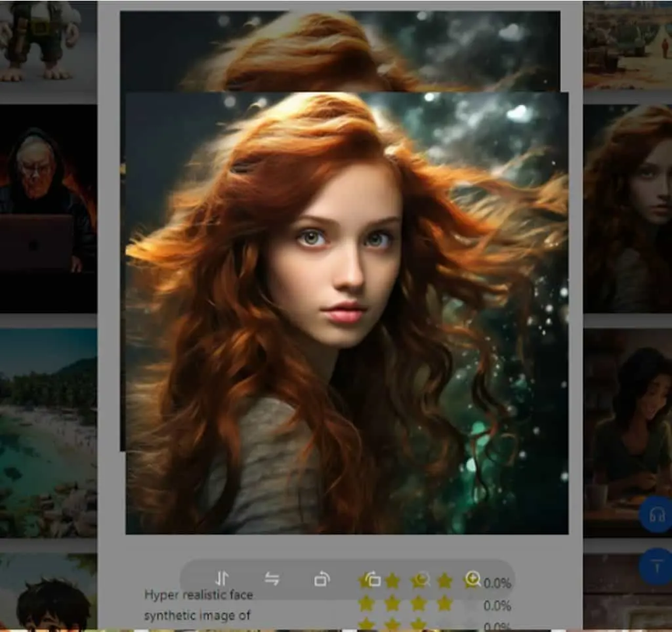Click the red-haired girl preview image
The width and height of the screenshot is (672, 632).
(x=347, y=313)
